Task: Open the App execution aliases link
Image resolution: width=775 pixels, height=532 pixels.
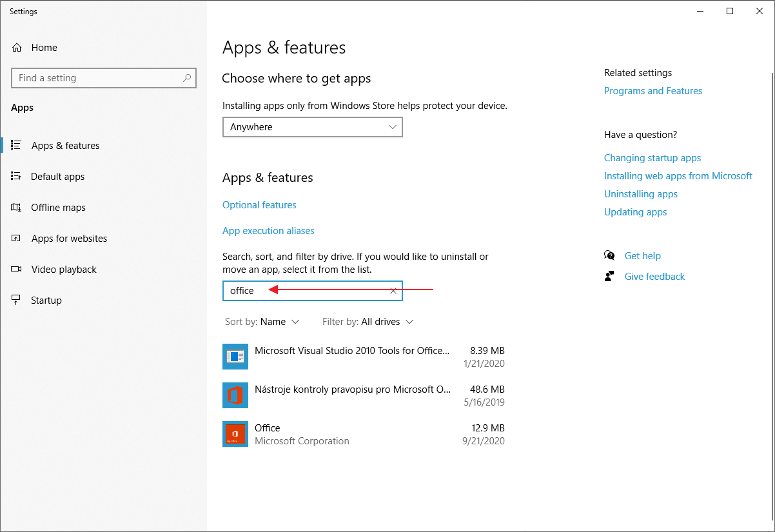Action: (268, 231)
